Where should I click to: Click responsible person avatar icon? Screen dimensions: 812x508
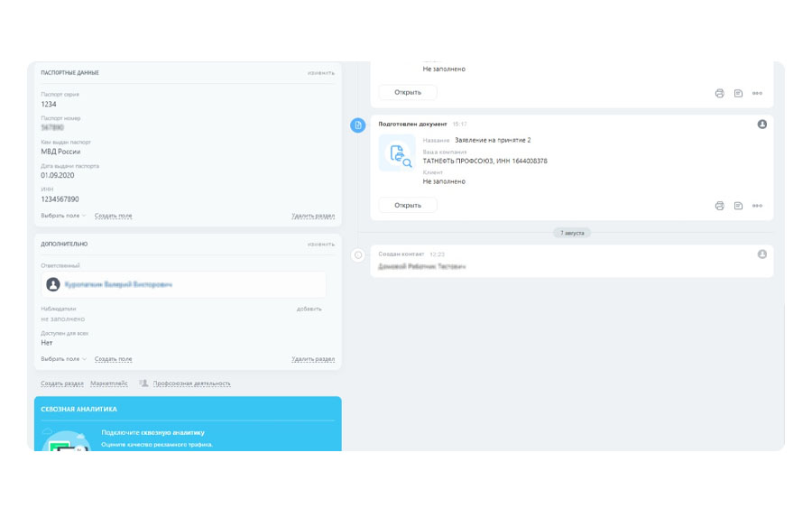tap(53, 284)
